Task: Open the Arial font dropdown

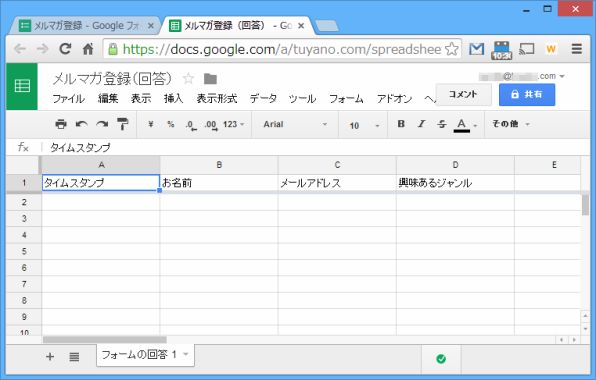Action: click(x=295, y=124)
